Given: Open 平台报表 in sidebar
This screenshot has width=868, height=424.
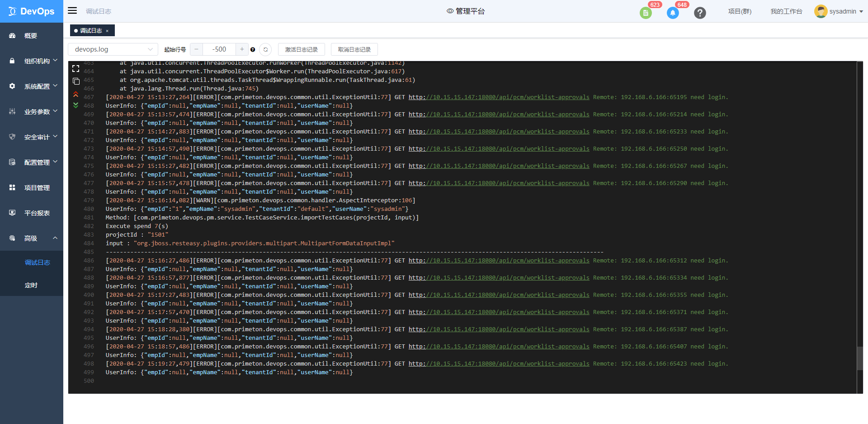Looking at the screenshot, I should (x=32, y=213).
